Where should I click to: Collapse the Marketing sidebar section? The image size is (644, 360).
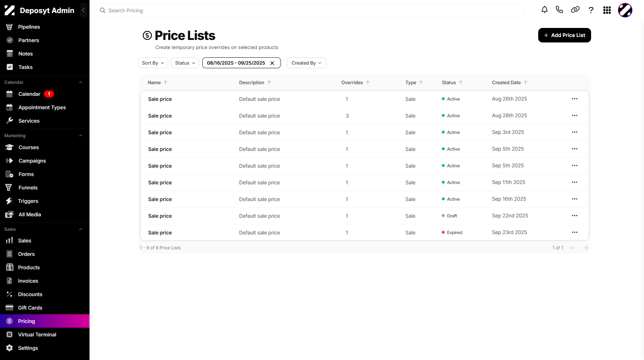tap(81, 136)
